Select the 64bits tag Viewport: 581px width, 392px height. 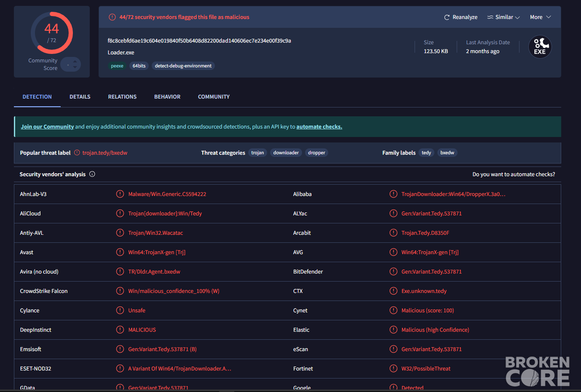pyautogui.click(x=139, y=66)
